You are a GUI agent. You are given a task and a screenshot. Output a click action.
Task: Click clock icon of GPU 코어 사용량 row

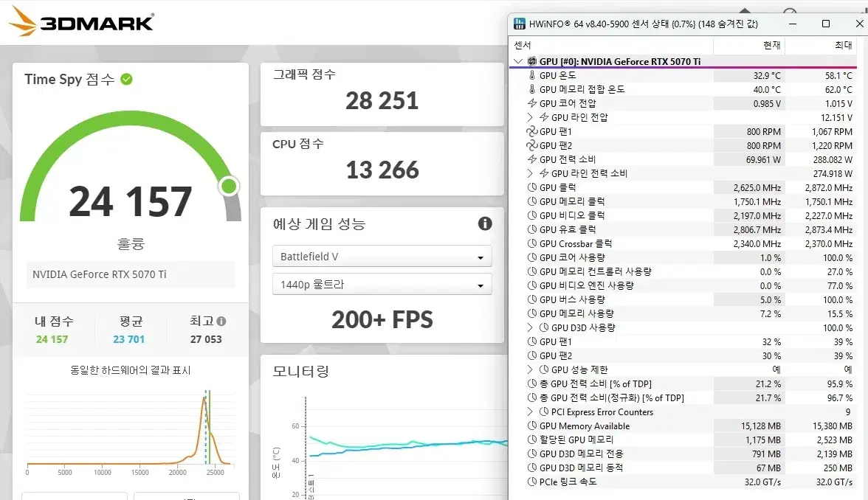532,258
